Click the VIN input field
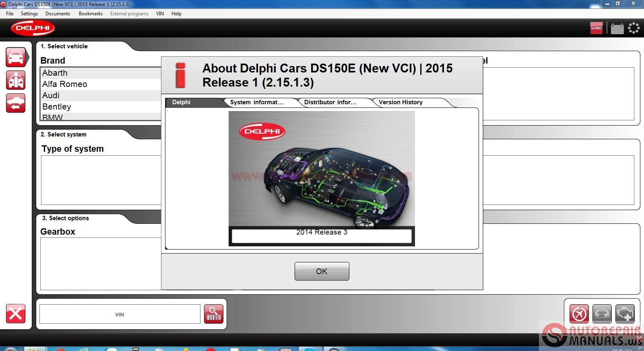This screenshot has height=351, width=644. tap(120, 314)
